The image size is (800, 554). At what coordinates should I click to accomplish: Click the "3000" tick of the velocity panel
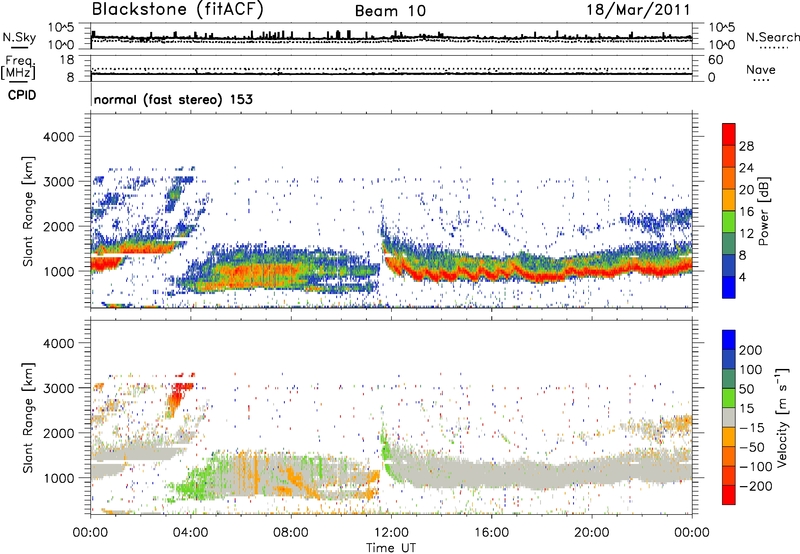[58, 388]
